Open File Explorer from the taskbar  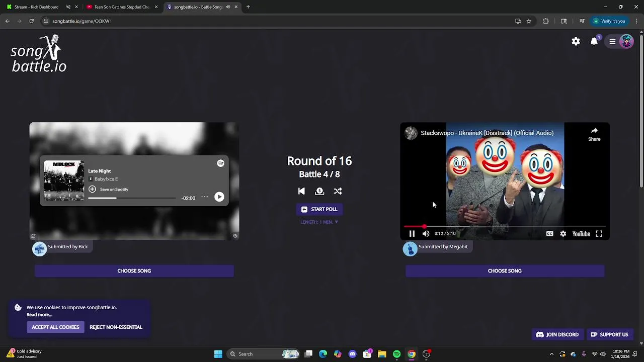click(382, 354)
